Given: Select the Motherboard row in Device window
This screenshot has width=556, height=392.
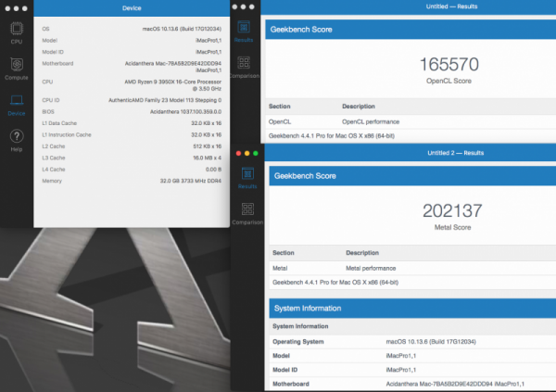Looking at the screenshot, I should (132, 67).
